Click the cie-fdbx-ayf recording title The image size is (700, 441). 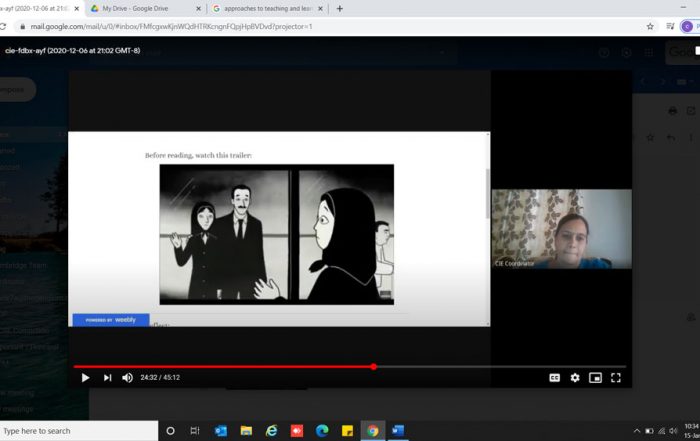pos(73,50)
